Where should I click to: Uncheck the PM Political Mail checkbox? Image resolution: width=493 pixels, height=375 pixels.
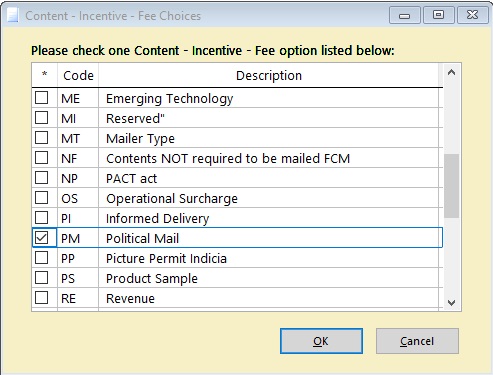click(41, 238)
